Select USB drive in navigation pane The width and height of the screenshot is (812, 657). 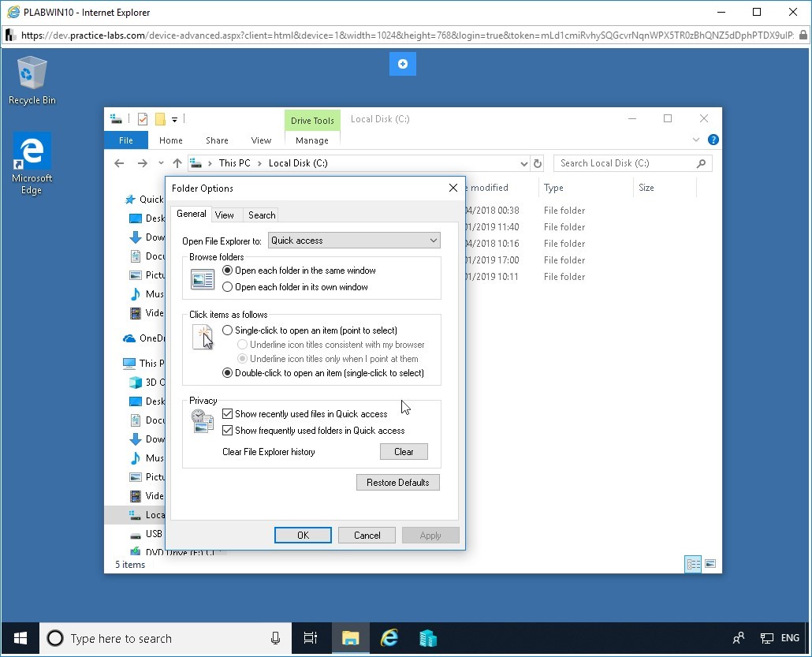[147, 534]
